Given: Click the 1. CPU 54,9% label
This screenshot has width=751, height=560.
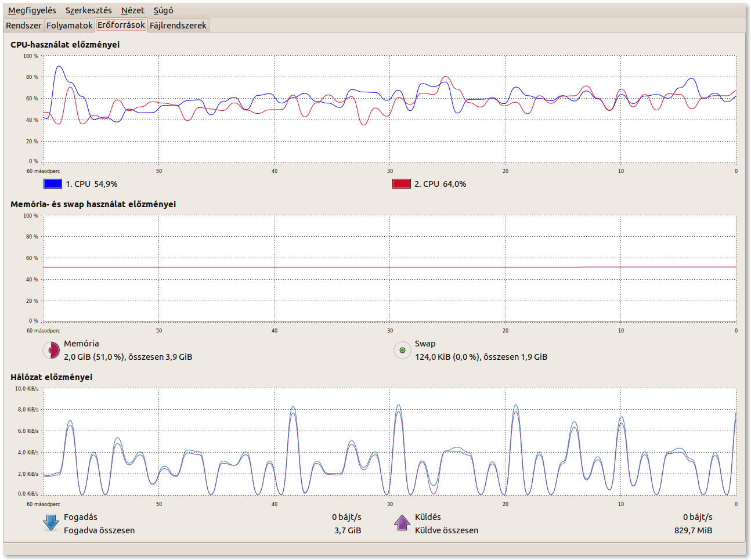Looking at the screenshot, I should click(91, 184).
